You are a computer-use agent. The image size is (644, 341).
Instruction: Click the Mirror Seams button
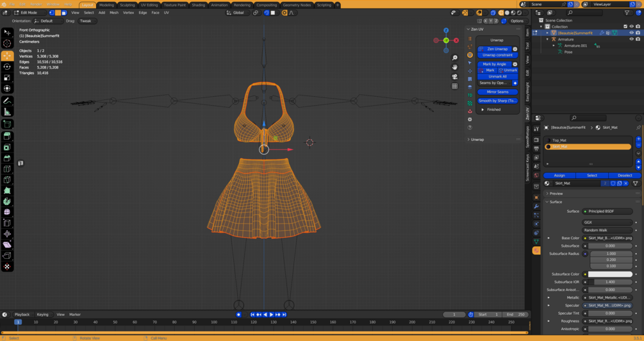click(497, 92)
